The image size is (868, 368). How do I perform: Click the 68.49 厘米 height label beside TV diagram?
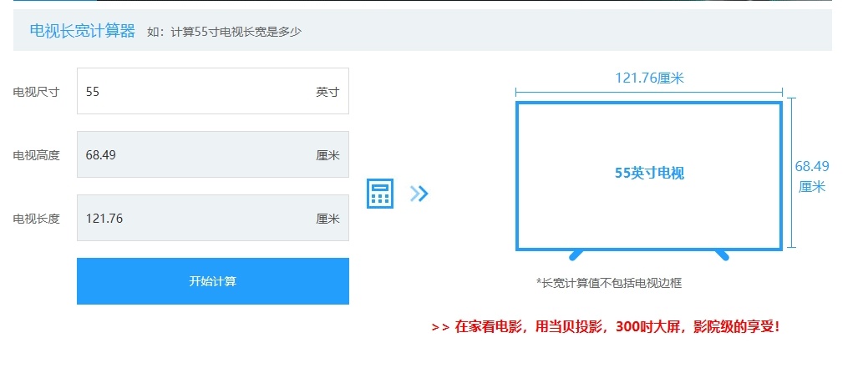(x=812, y=177)
